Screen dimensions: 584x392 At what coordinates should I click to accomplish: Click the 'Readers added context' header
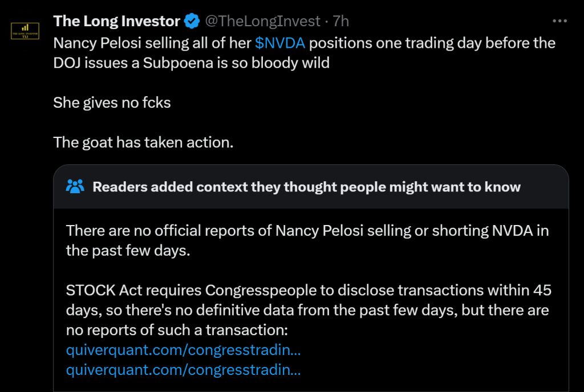(306, 187)
